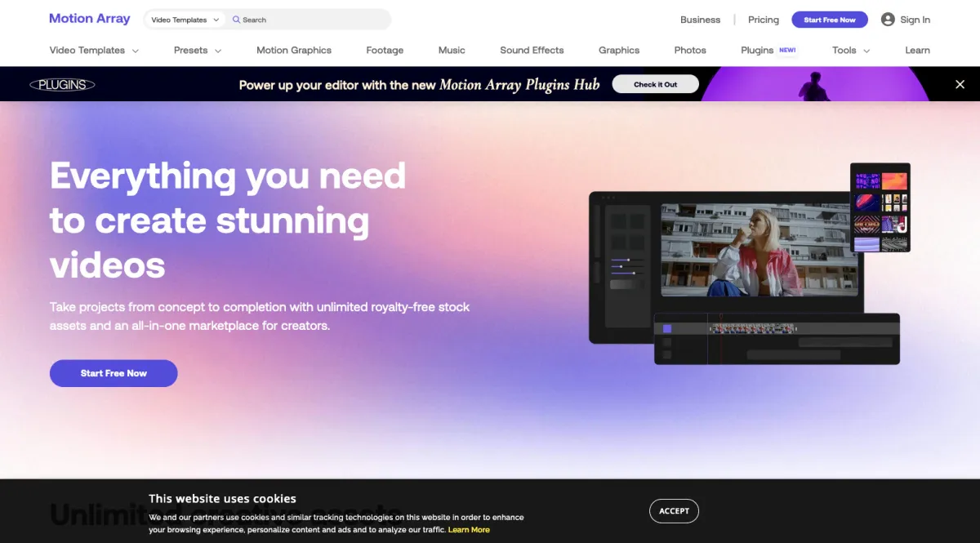Open the Footage section

coord(385,50)
